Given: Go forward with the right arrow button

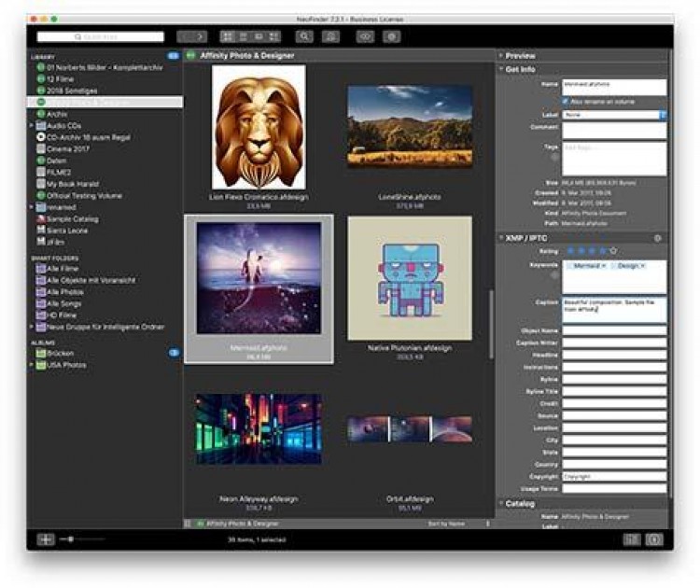Looking at the screenshot, I should (x=200, y=36).
